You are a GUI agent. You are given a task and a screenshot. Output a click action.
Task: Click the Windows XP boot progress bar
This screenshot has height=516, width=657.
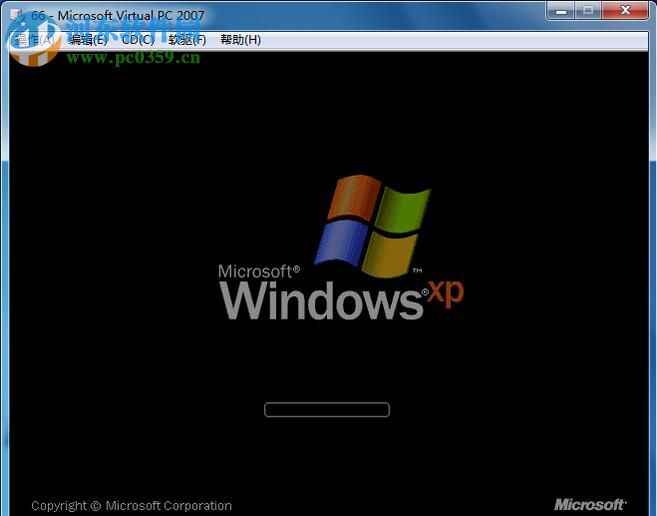point(327,410)
